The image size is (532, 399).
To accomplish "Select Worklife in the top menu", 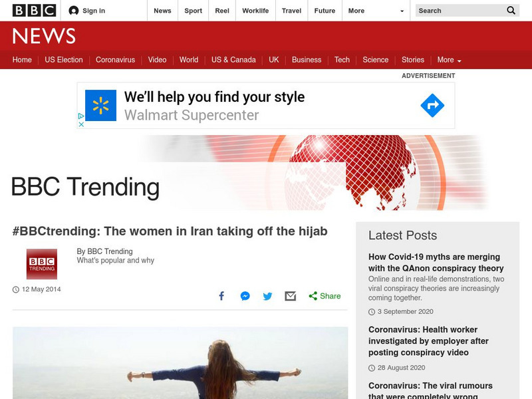I will coord(255,11).
